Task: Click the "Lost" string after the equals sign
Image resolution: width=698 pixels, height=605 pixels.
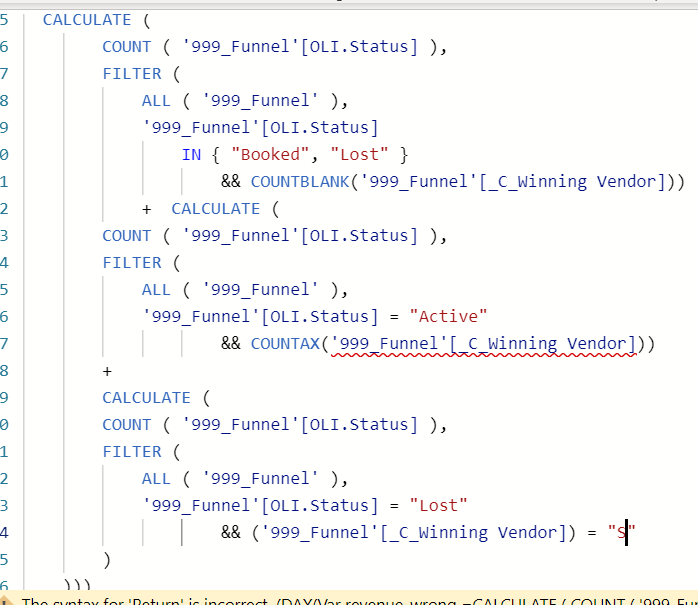Action: (x=438, y=506)
